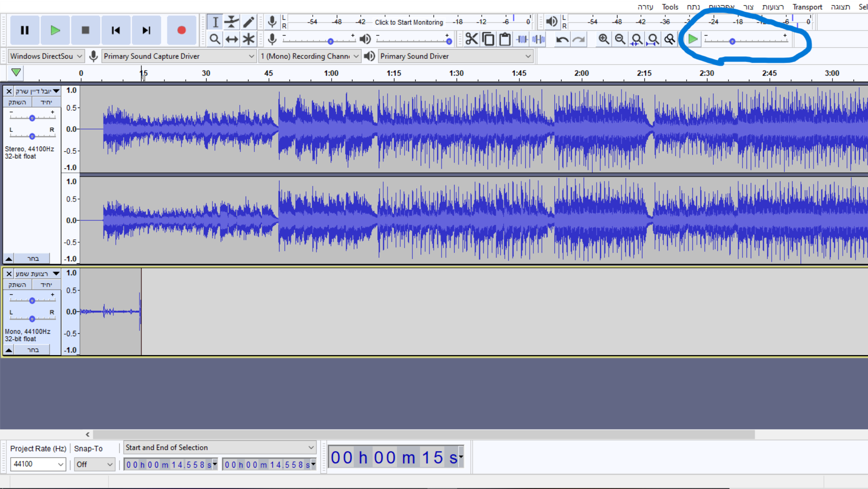Collapse the stereo track with its arrow button

[x=9, y=258]
